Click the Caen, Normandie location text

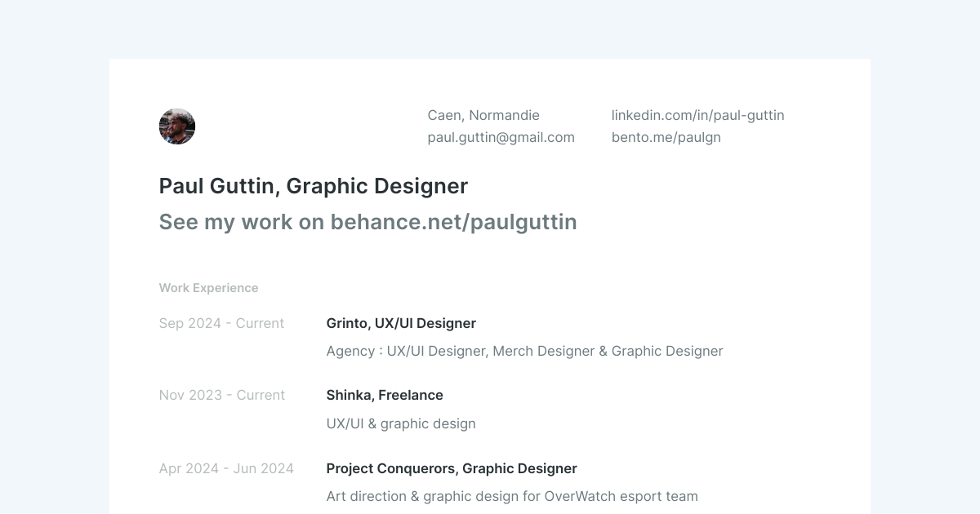pos(483,115)
